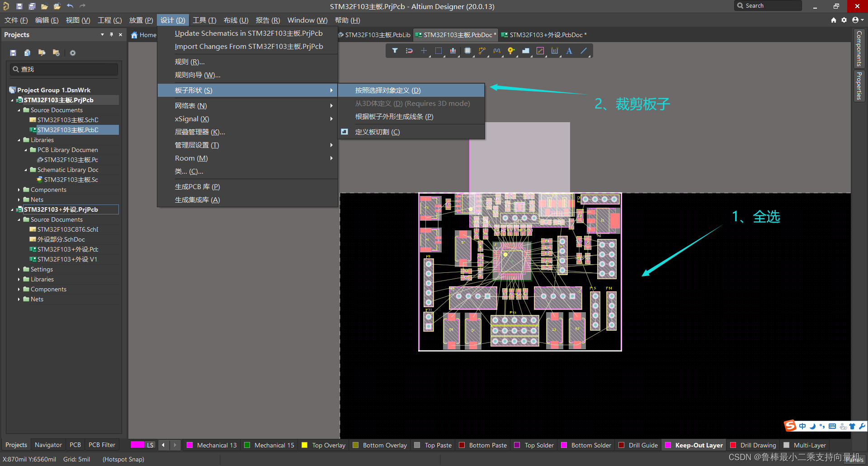Click the Search box in title bar
This screenshot has height=466, width=868.
click(x=768, y=6)
